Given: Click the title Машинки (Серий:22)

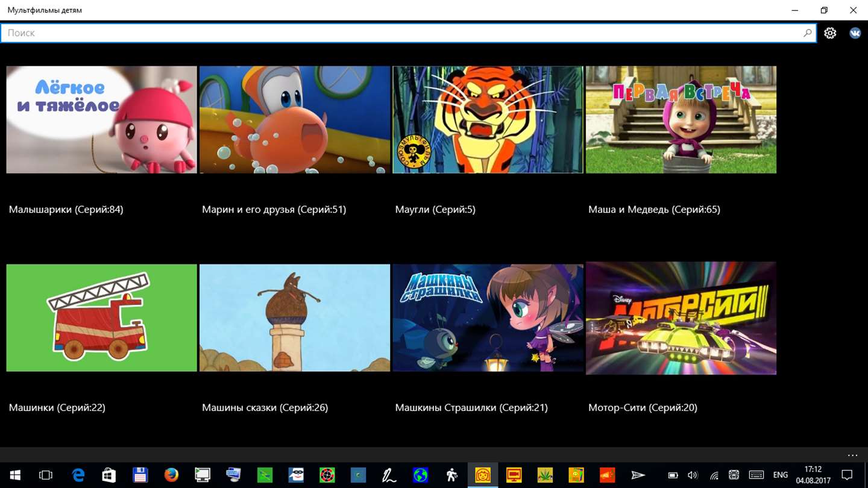Looking at the screenshot, I should 57,408.
